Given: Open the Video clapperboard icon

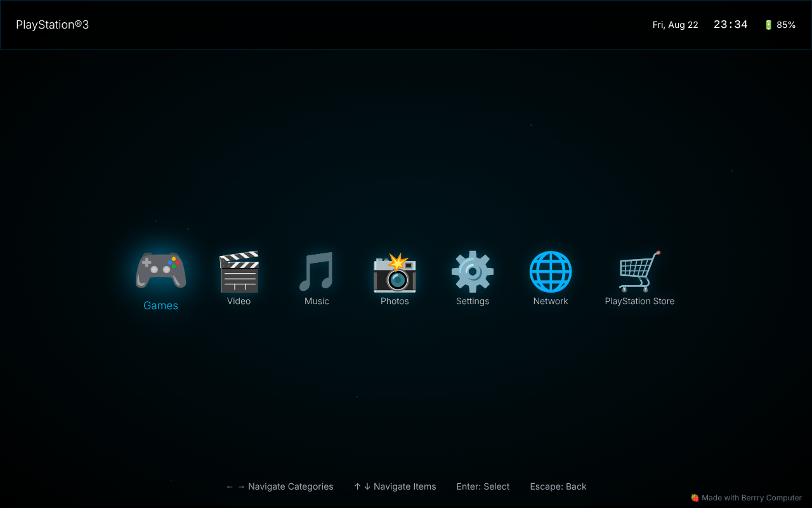Looking at the screenshot, I should [x=239, y=271].
